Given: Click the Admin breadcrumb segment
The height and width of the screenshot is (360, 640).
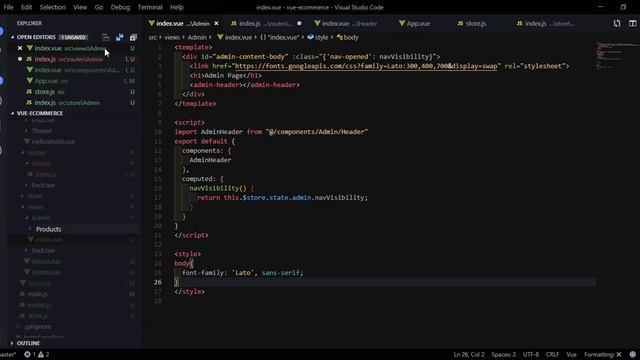Looking at the screenshot, I should coord(197,37).
